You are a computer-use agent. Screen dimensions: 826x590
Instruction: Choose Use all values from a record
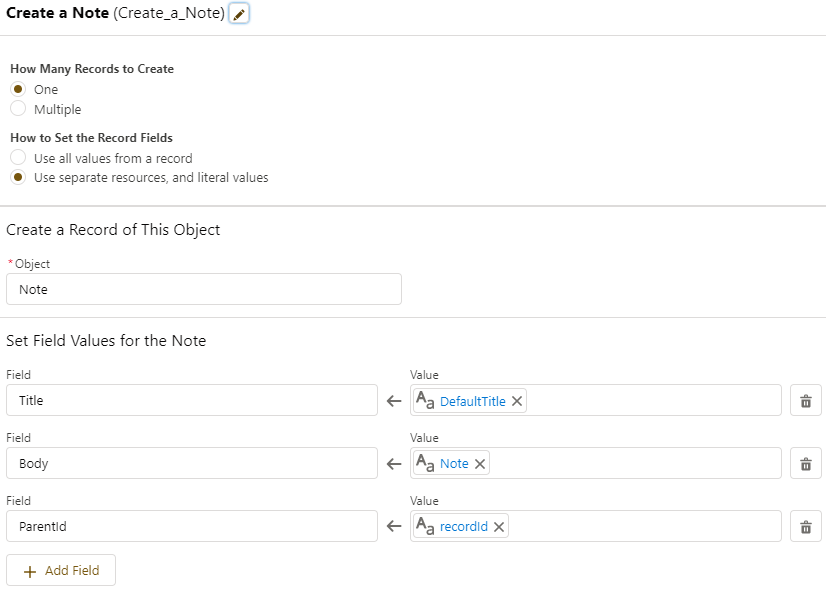click(x=18, y=158)
